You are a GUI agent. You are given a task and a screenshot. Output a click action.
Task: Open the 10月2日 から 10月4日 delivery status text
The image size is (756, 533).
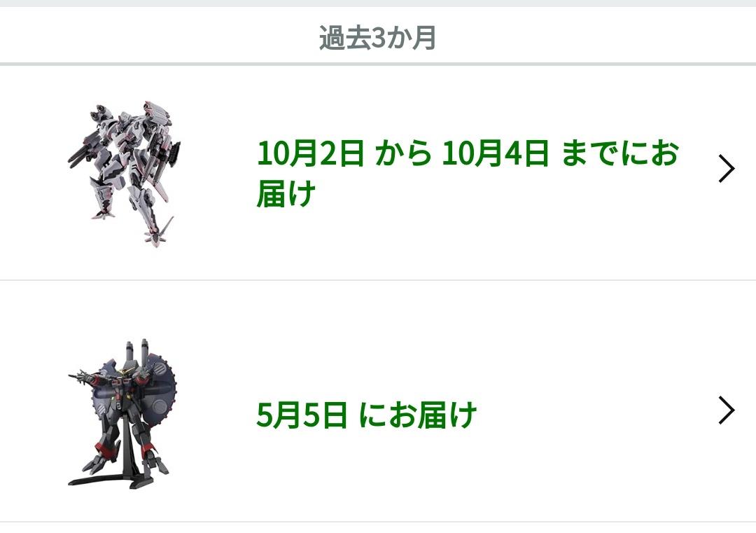[468, 173]
